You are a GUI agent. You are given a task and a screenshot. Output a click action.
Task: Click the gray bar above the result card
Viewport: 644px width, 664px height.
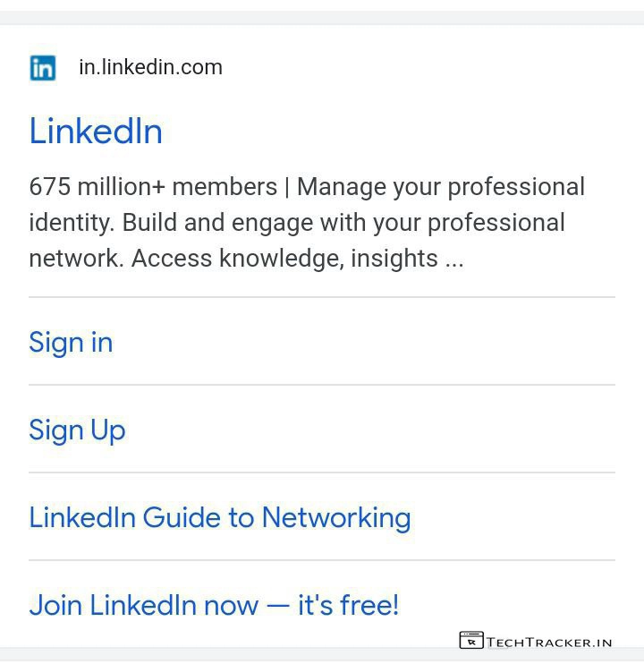(x=322, y=17)
